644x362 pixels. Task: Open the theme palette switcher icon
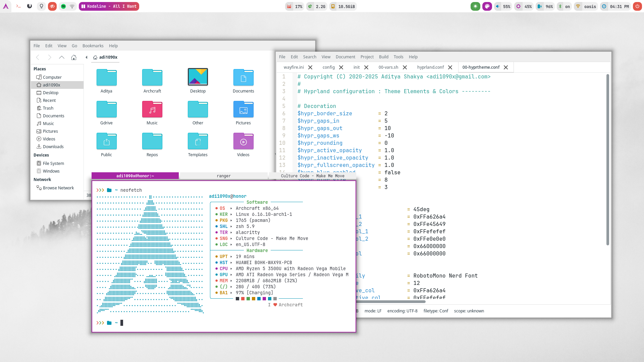coord(487,6)
